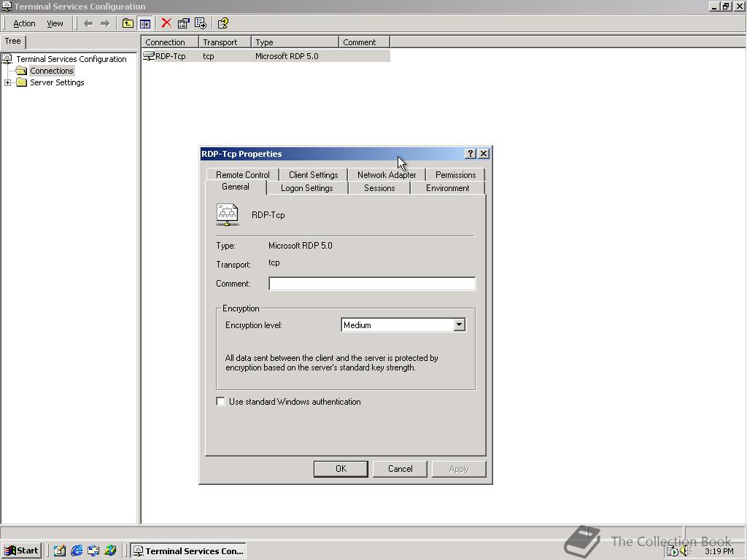Click the Start button
Viewport: 747px width, 560px height.
[21, 551]
